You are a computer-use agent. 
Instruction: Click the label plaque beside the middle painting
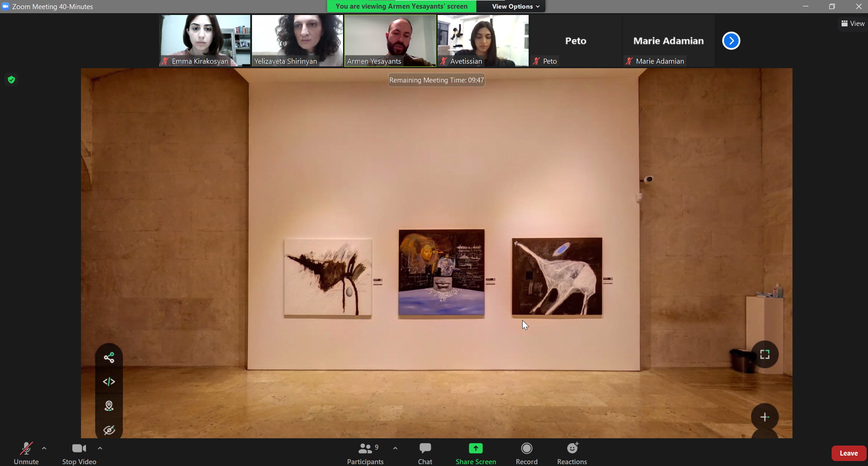(490, 281)
